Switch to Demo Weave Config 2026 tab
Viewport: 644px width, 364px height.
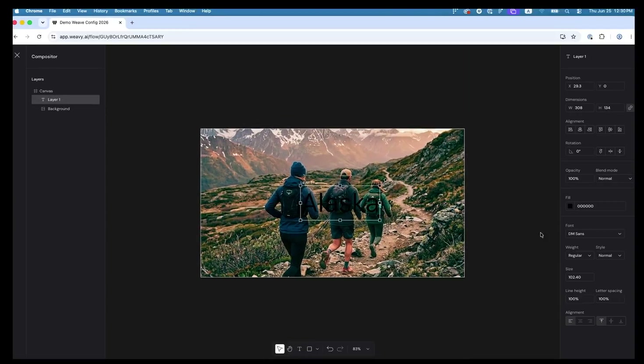84,22
